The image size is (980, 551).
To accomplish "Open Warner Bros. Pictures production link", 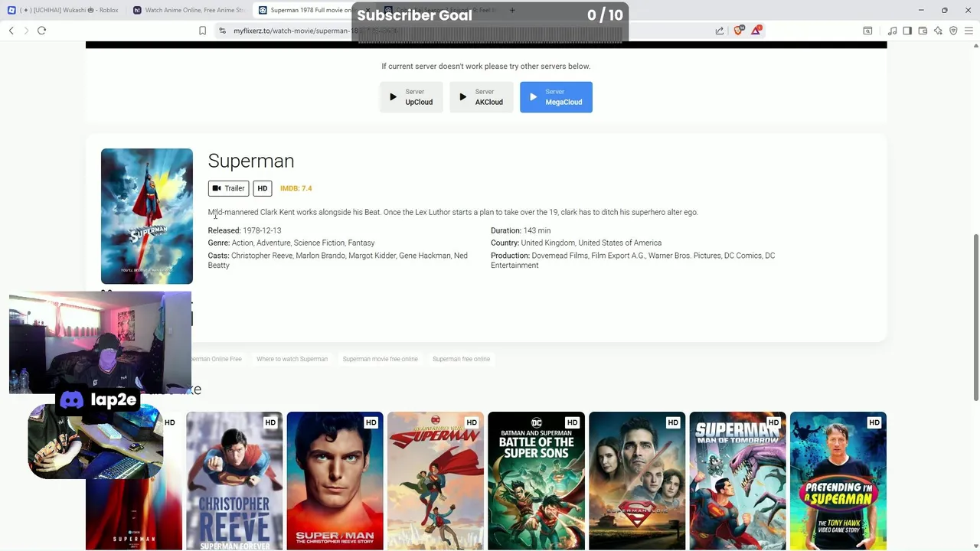I will point(684,256).
